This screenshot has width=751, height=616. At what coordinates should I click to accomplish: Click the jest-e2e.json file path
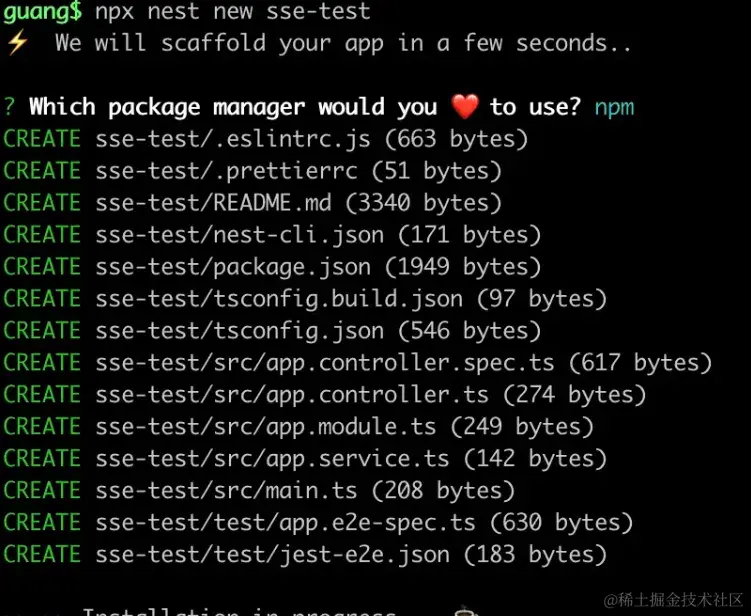[272, 555]
